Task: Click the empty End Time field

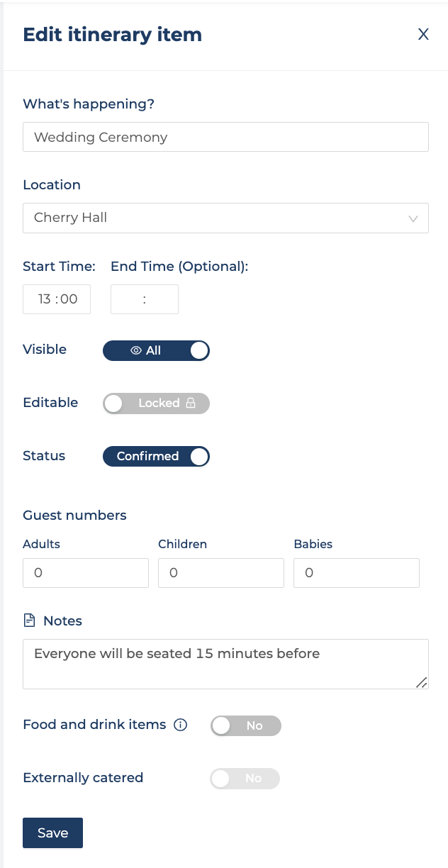Action: pyautogui.click(x=145, y=299)
